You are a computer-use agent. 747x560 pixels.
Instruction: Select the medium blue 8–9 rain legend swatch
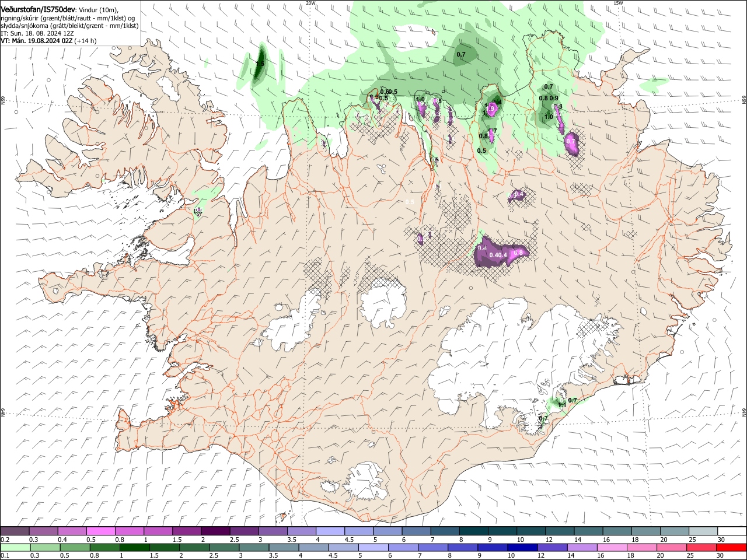pyautogui.click(x=463, y=547)
